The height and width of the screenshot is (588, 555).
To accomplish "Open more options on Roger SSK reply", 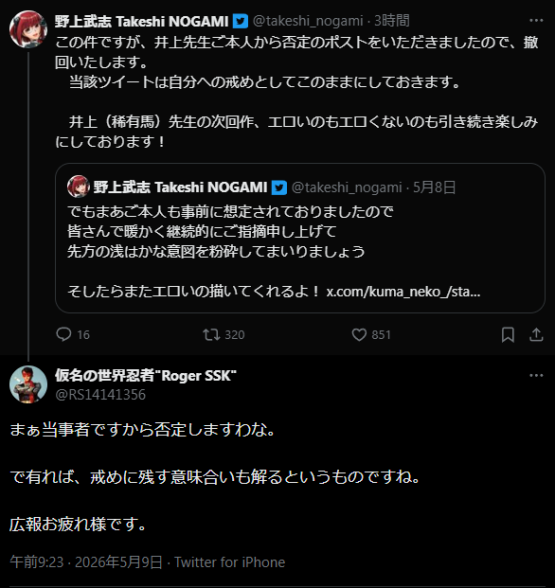I will coord(536,375).
